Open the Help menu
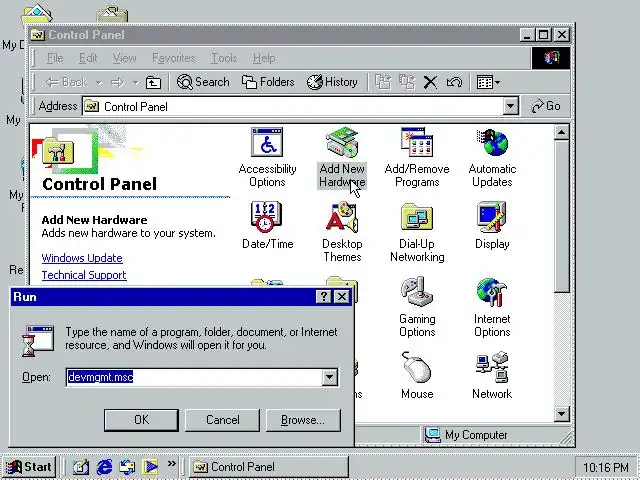 click(x=264, y=58)
